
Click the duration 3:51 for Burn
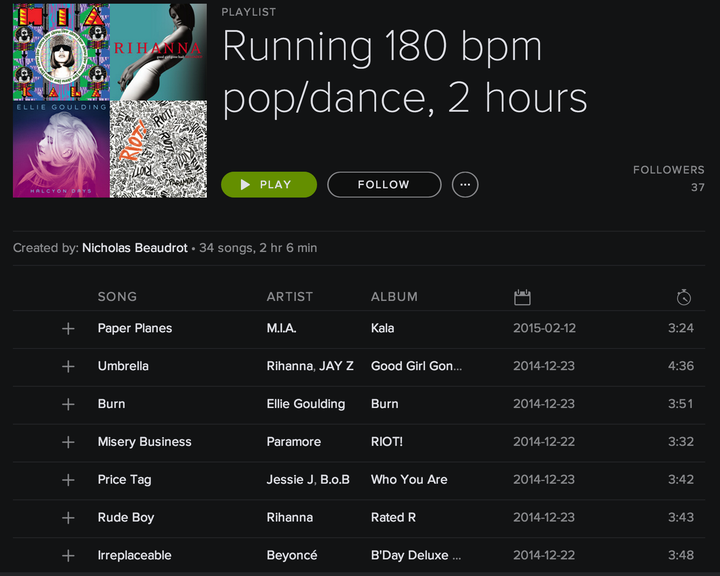click(681, 404)
